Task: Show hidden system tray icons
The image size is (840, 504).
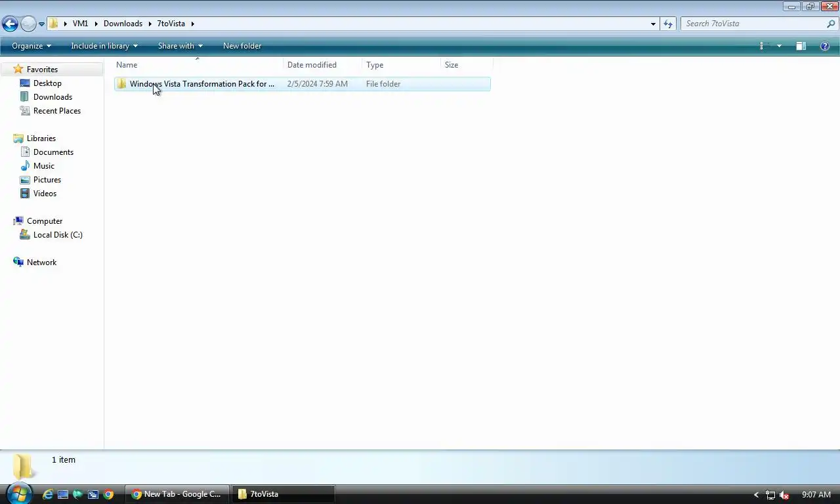Action: tap(756, 495)
